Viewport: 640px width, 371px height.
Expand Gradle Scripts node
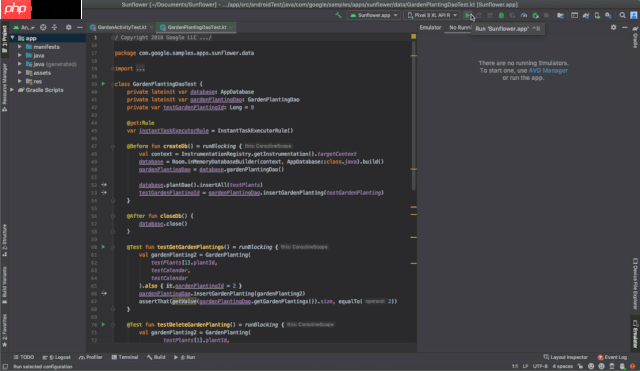12,89
